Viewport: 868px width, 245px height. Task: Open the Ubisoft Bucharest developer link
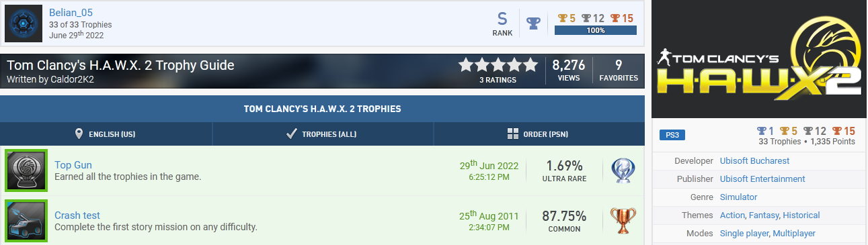tap(754, 160)
